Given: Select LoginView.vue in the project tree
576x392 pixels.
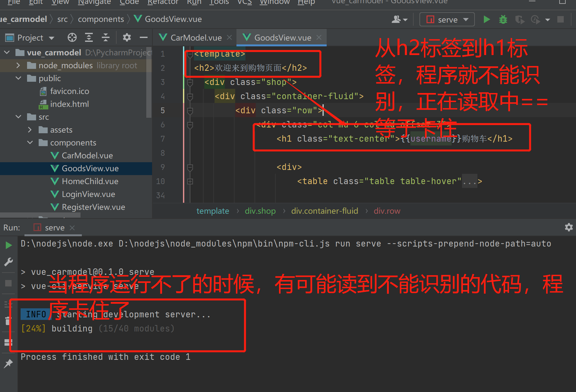Looking at the screenshot, I should pos(88,194).
